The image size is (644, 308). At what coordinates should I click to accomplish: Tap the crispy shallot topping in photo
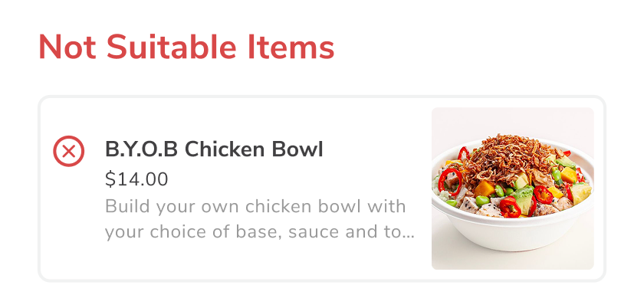[x=508, y=158]
